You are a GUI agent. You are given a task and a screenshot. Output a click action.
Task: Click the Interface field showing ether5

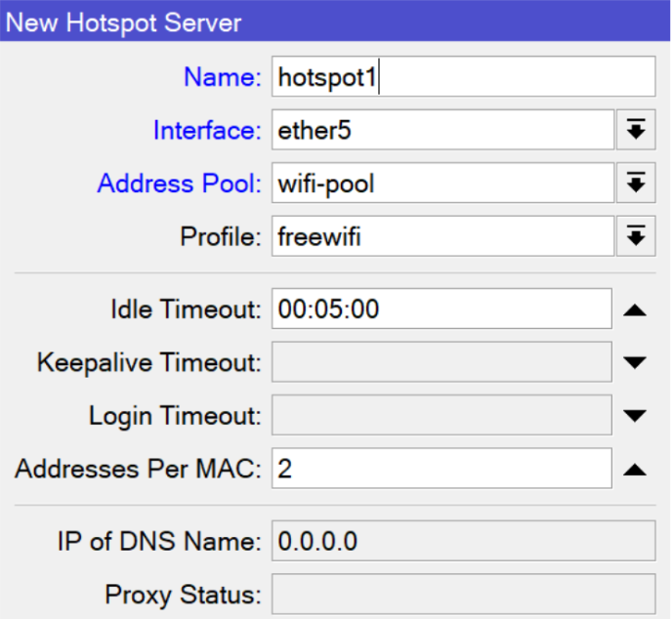[x=442, y=130]
